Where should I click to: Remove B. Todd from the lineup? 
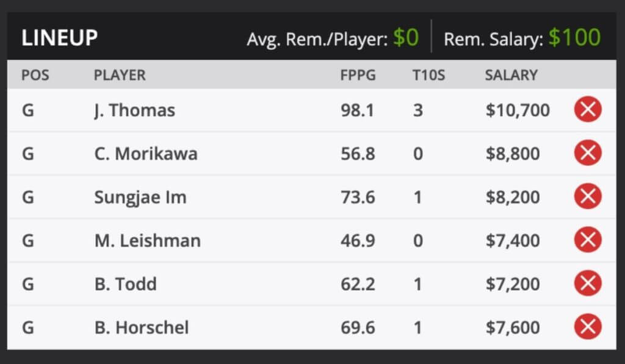(x=587, y=284)
